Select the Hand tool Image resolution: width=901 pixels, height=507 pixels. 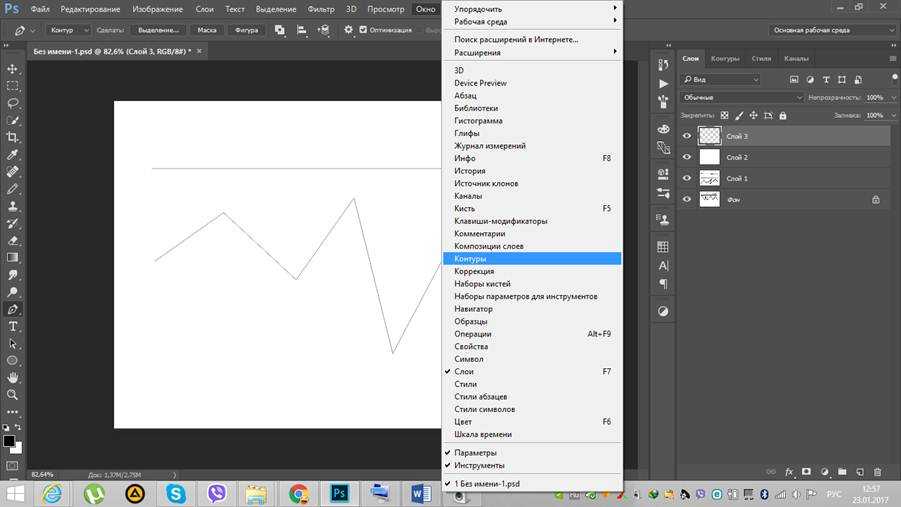[x=13, y=377]
